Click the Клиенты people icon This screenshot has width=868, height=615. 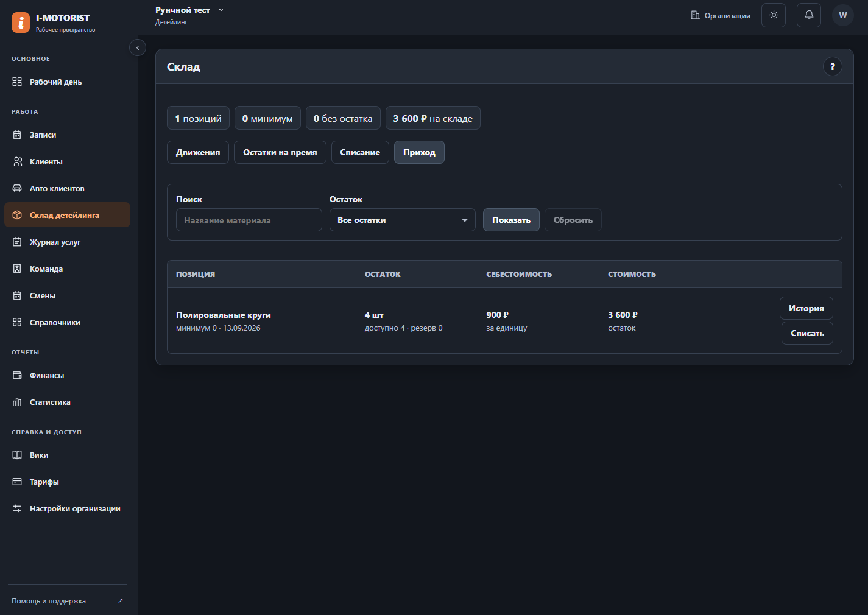click(x=17, y=161)
